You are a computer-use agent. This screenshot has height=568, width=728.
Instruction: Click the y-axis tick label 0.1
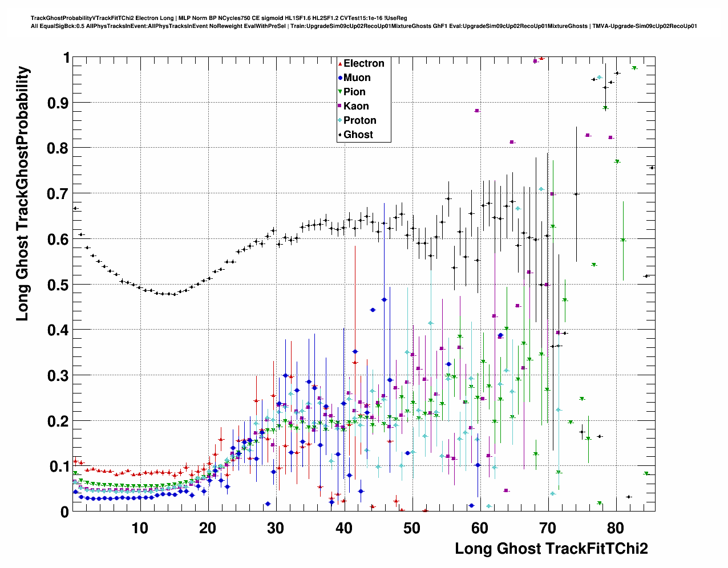58,466
